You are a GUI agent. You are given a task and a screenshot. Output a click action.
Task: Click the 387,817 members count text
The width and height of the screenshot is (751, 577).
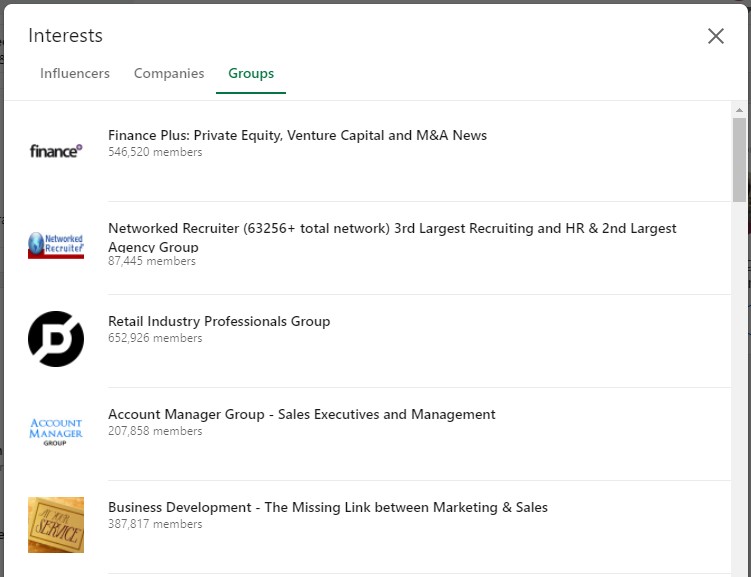(155, 524)
